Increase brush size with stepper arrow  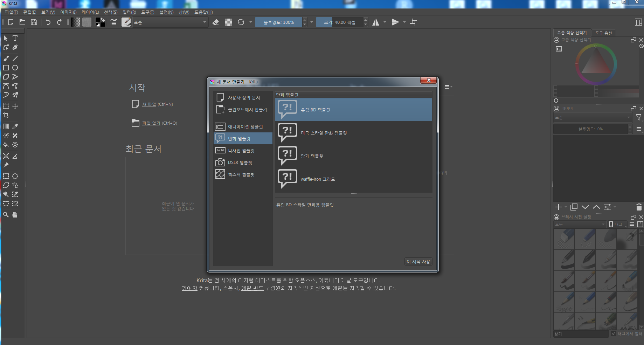pyautogui.click(x=366, y=20)
